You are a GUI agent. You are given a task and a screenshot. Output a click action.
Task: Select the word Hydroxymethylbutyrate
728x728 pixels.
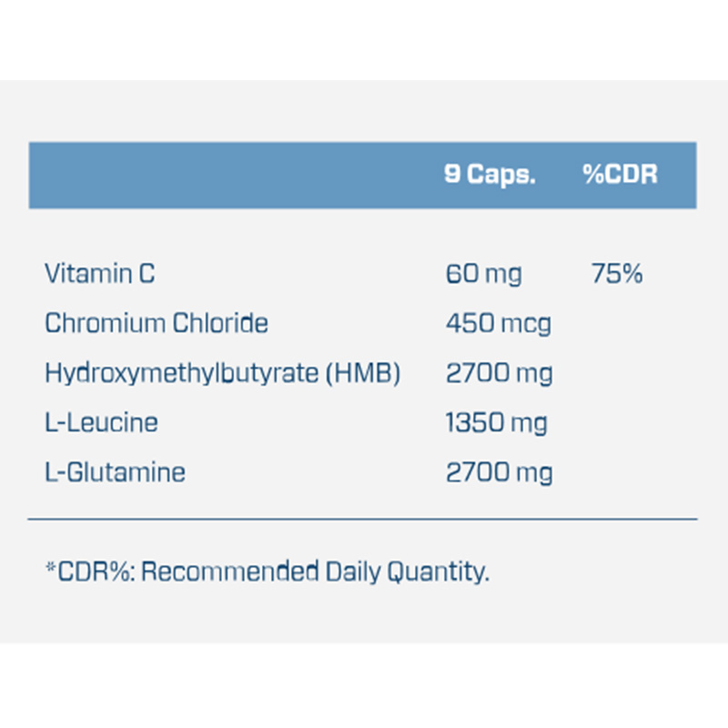182,373
